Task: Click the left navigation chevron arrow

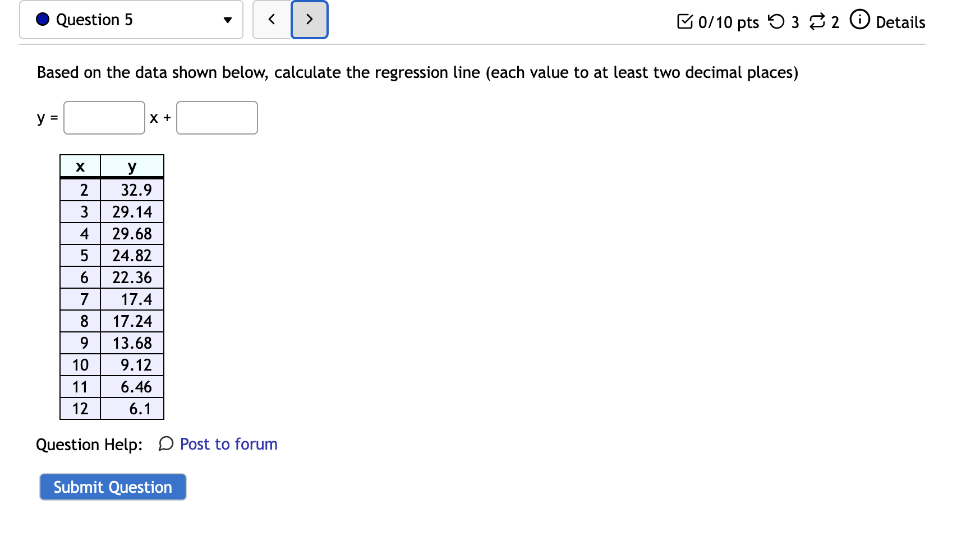Action: pyautogui.click(x=271, y=19)
